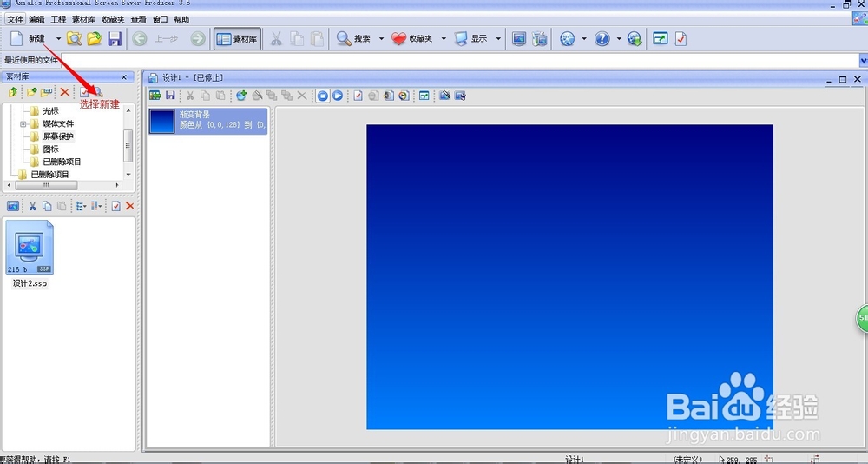Click the 收藏夹 heart favorites button
868x464 pixels.
(411, 39)
